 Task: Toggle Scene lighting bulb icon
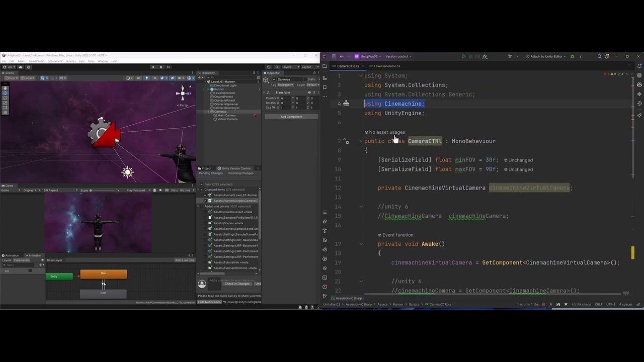click(147, 78)
